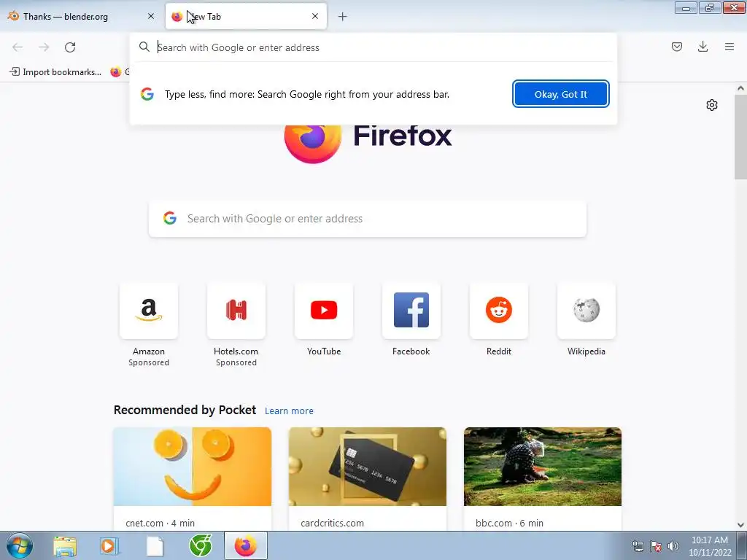Open the cardcritics.com credit card article
The image size is (747, 560).
368,478
